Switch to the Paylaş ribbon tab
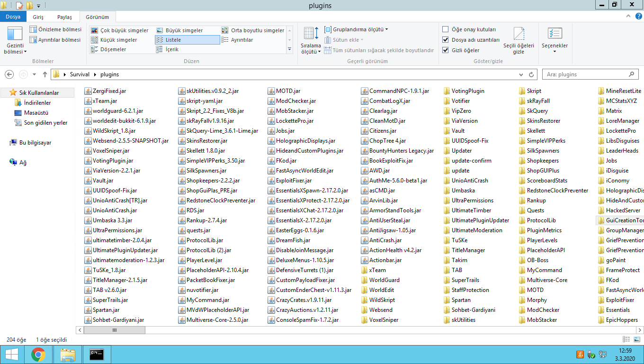Screen dimensions: 644x364 tap(64, 17)
